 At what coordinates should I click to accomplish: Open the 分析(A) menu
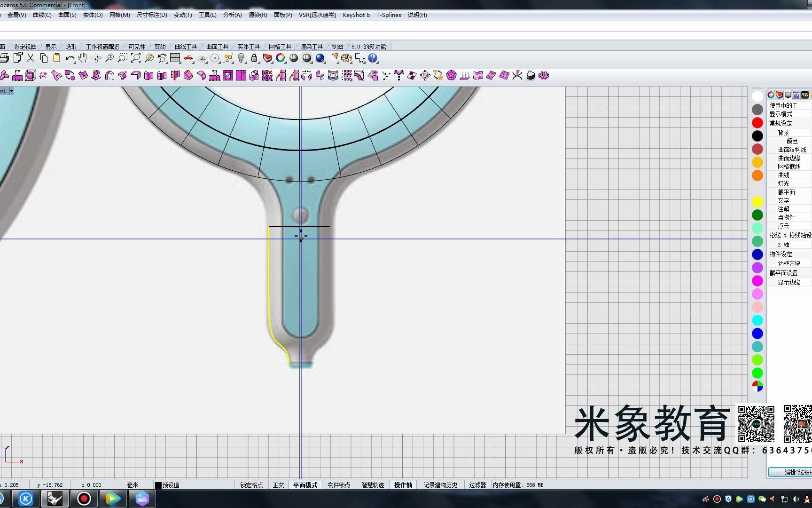232,15
